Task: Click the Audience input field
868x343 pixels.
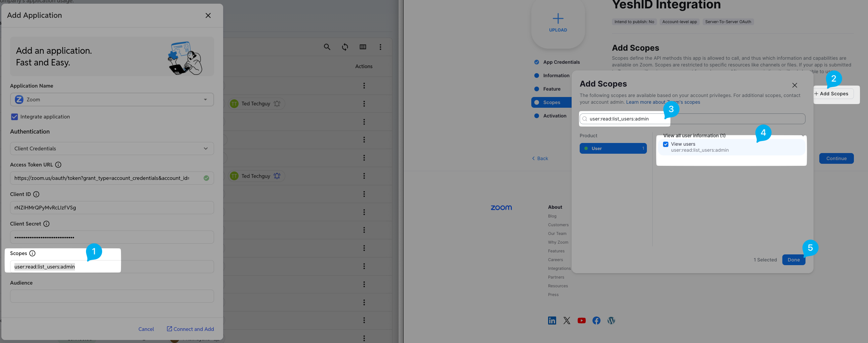Action: (x=112, y=296)
